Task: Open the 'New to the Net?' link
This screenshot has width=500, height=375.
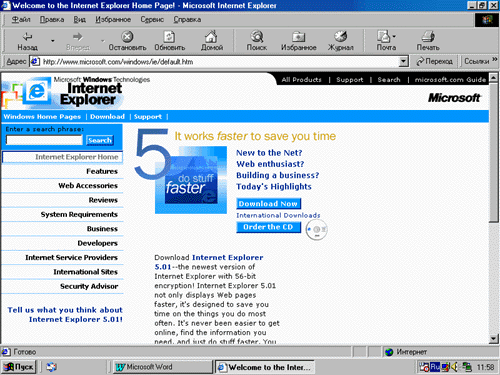Action: (x=269, y=153)
